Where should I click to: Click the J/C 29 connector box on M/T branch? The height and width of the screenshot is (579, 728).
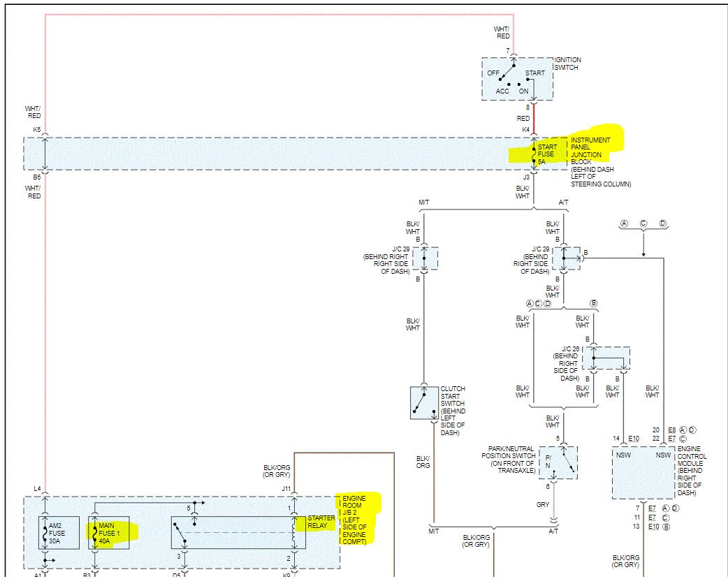click(x=424, y=258)
